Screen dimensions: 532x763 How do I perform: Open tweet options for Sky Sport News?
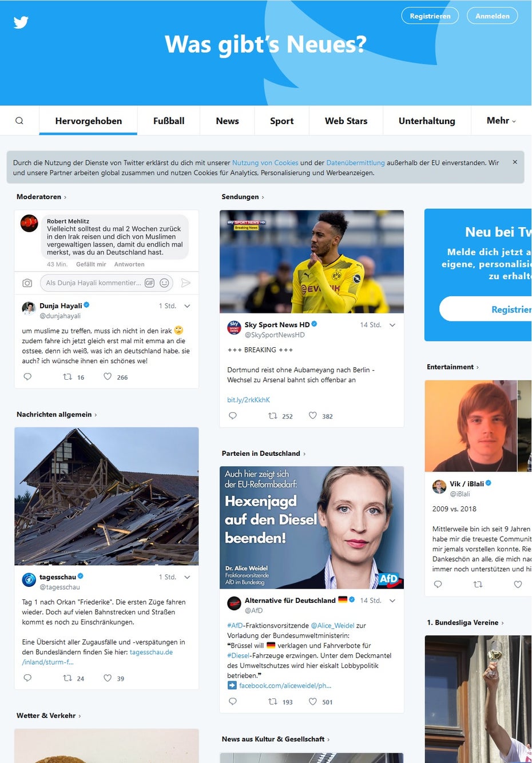tap(392, 325)
